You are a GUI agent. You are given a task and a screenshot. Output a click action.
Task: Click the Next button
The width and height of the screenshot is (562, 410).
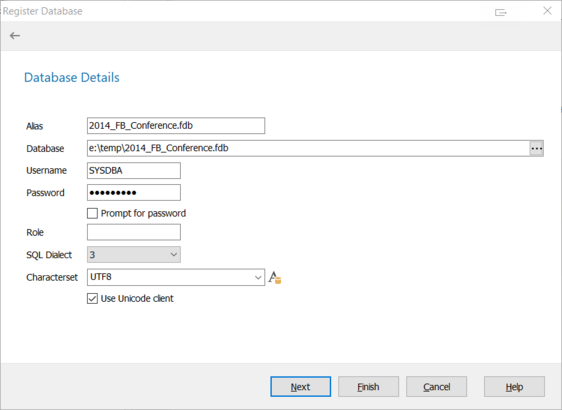click(300, 387)
